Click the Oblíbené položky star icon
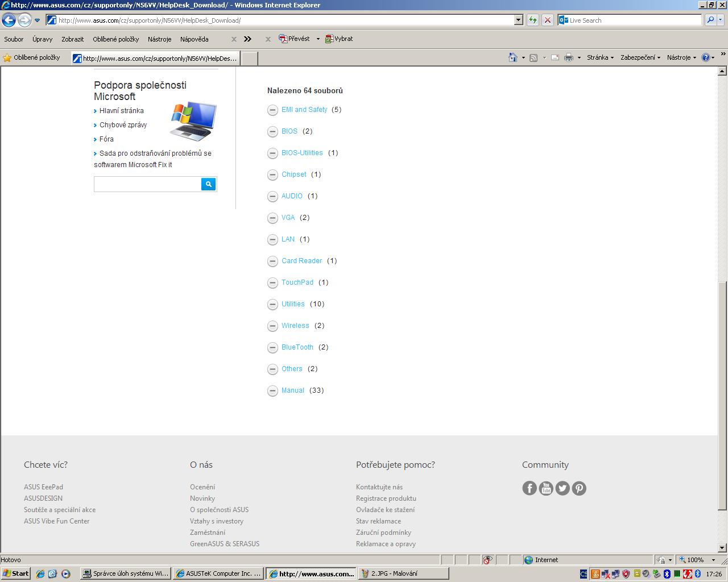The height and width of the screenshot is (582, 728). point(7,57)
